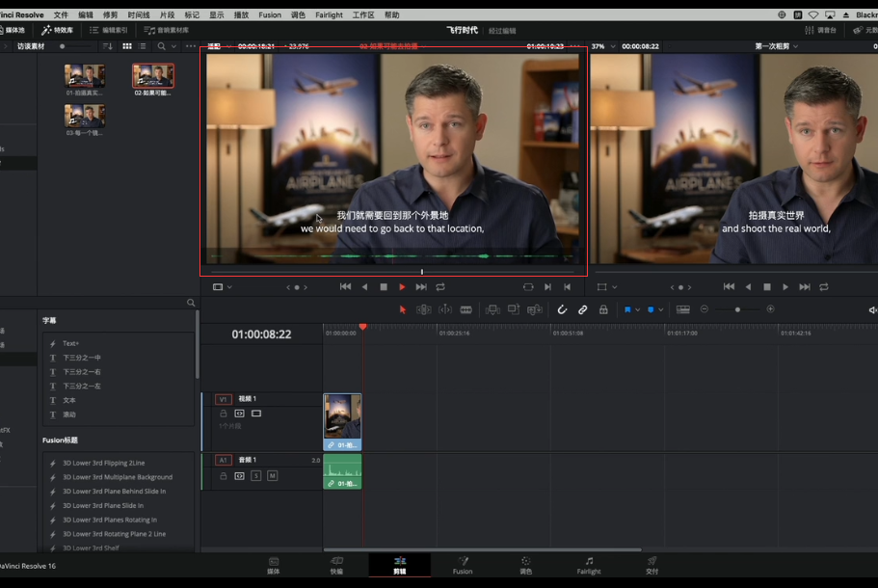Select the Blade Edit Mode tool
878x588 pixels.
coord(466,309)
